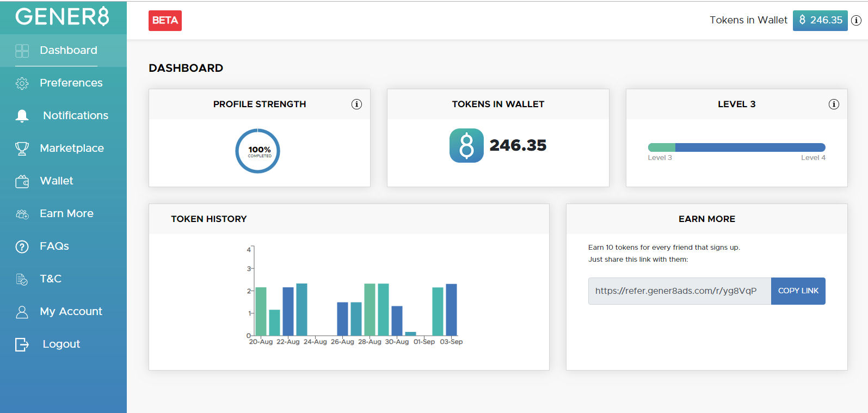
Task: Click the Level 3 progress bar
Action: 736,147
